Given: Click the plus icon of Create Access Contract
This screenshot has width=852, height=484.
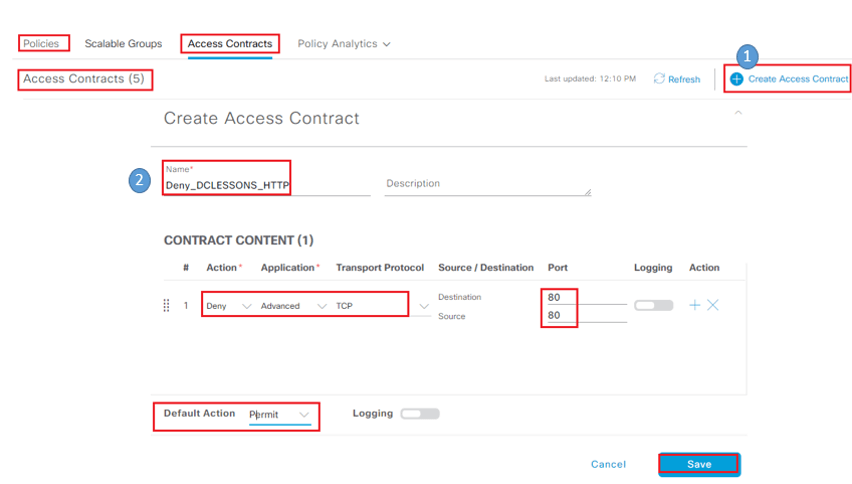Looking at the screenshot, I should 736,79.
